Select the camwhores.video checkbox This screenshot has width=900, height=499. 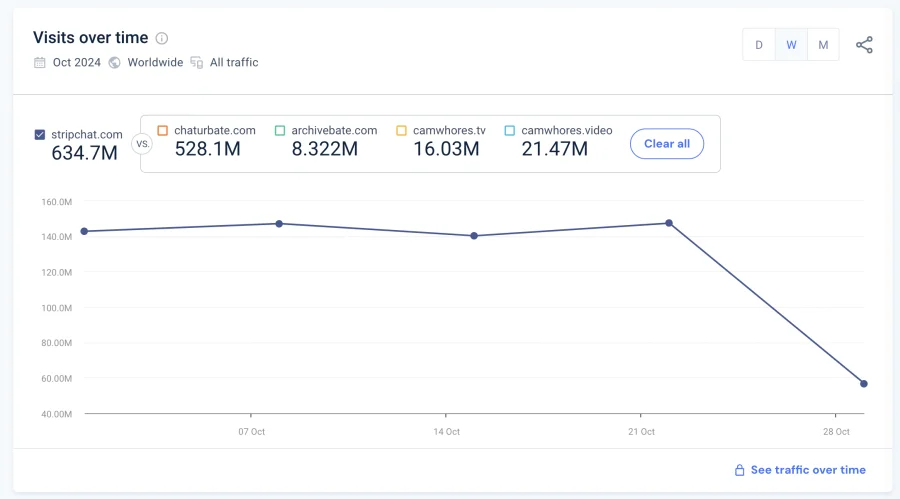click(x=510, y=130)
